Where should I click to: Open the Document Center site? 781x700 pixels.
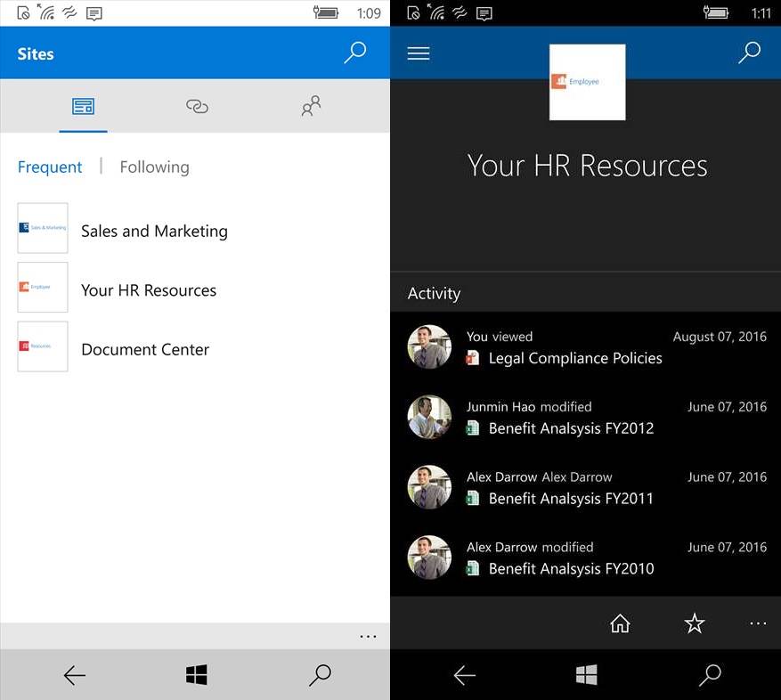click(x=145, y=349)
